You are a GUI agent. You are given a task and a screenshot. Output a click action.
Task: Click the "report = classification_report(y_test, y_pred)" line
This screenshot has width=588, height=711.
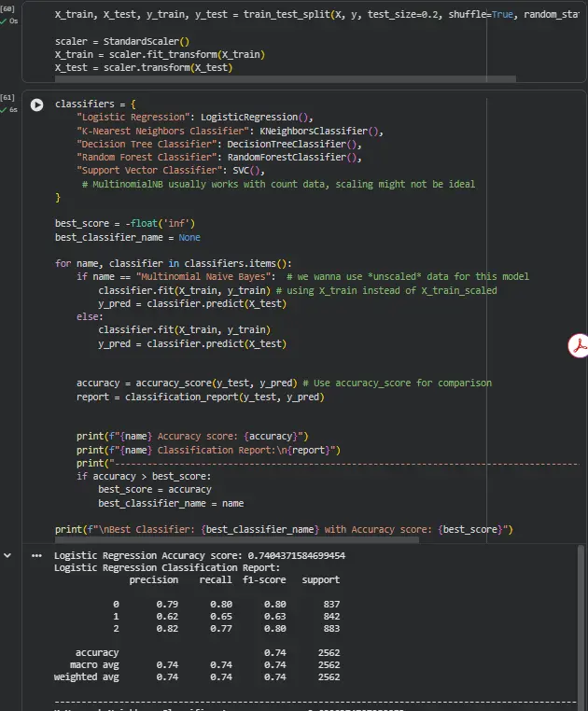[x=200, y=397]
